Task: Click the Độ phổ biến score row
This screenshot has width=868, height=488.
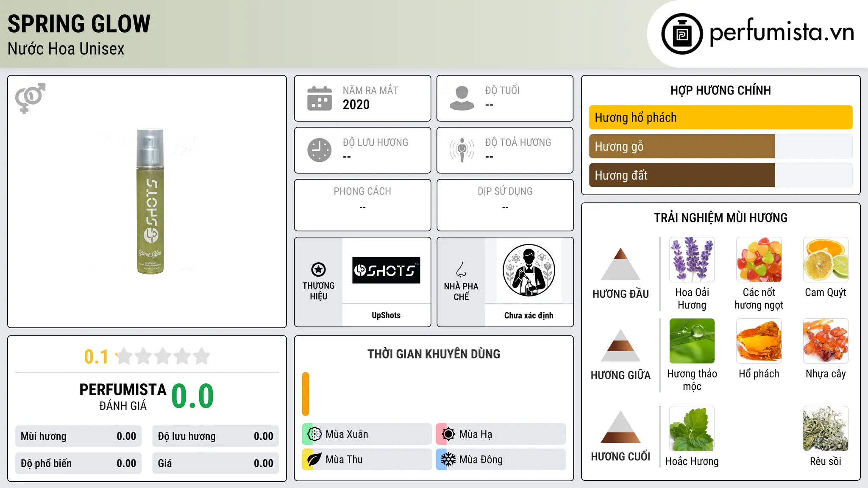Action: click(78, 463)
